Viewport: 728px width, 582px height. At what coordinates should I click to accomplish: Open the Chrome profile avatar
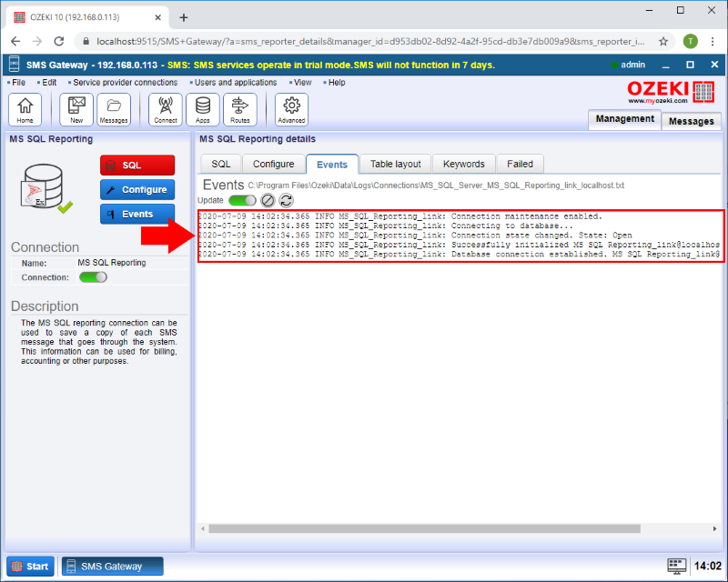click(691, 41)
